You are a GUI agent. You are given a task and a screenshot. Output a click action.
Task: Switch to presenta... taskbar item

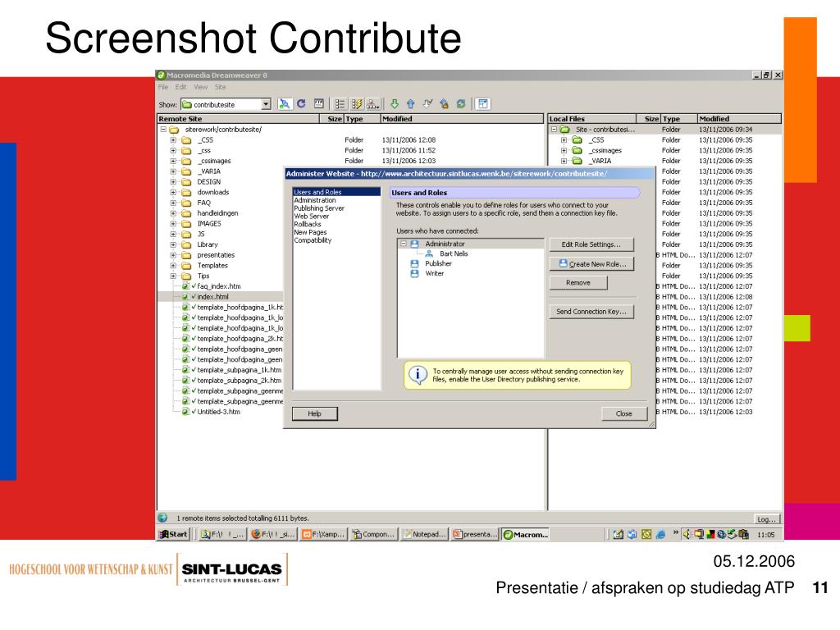click(x=475, y=534)
